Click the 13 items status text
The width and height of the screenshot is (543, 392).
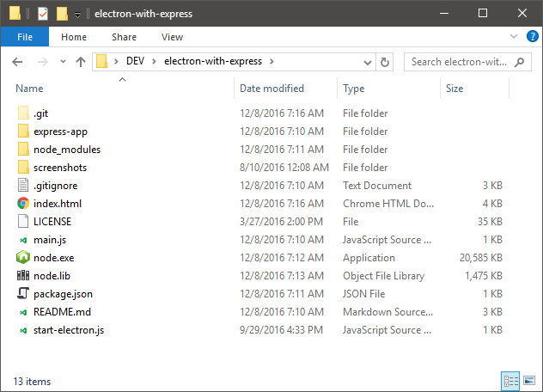click(x=32, y=382)
